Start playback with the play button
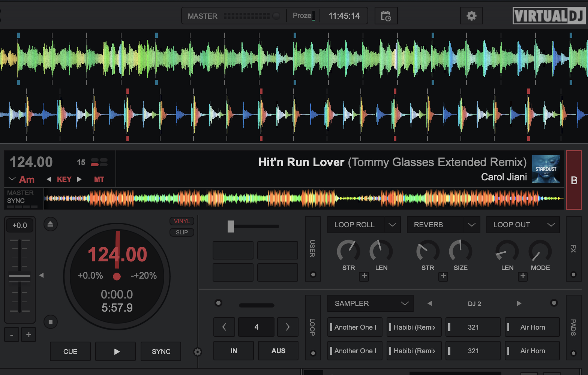The height and width of the screenshot is (375, 588). (115, 351)
